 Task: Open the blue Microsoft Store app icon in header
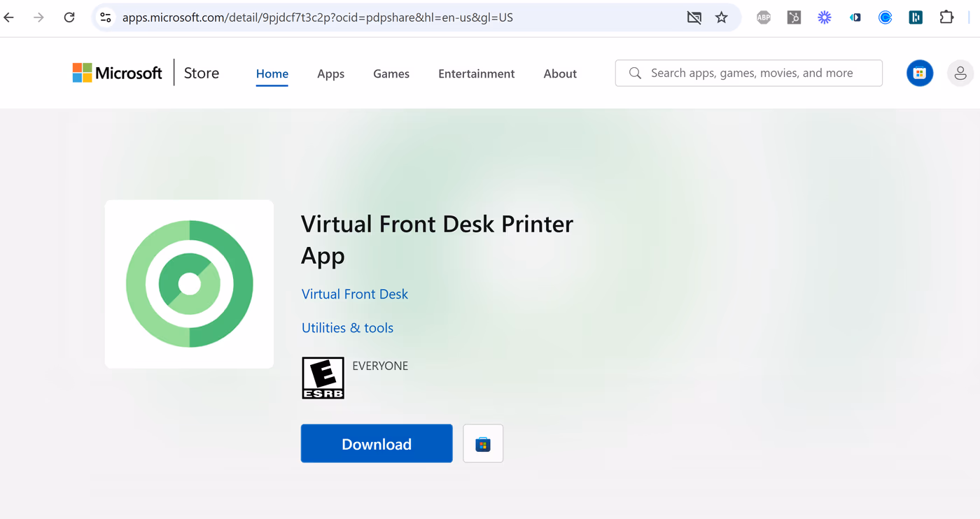click(920, 73)
